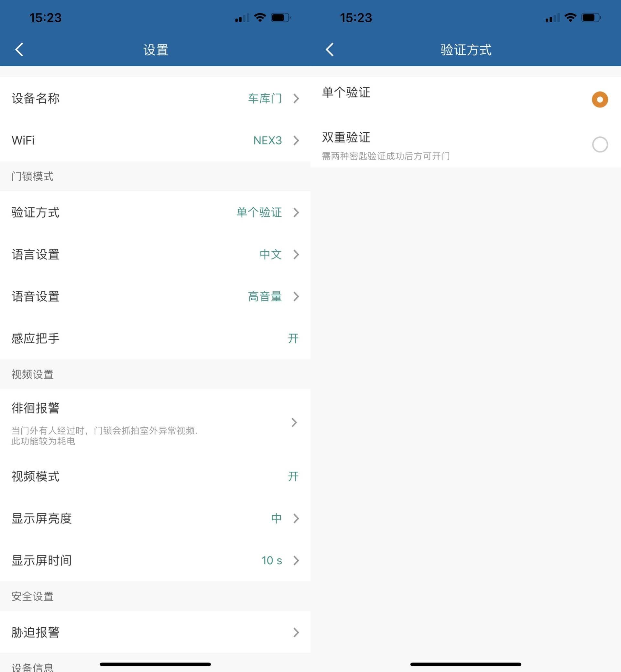621x672 pixels.
Task: Open the 徘徊报警 setting title
Action: pyautogui.click(x=36, y=408)
